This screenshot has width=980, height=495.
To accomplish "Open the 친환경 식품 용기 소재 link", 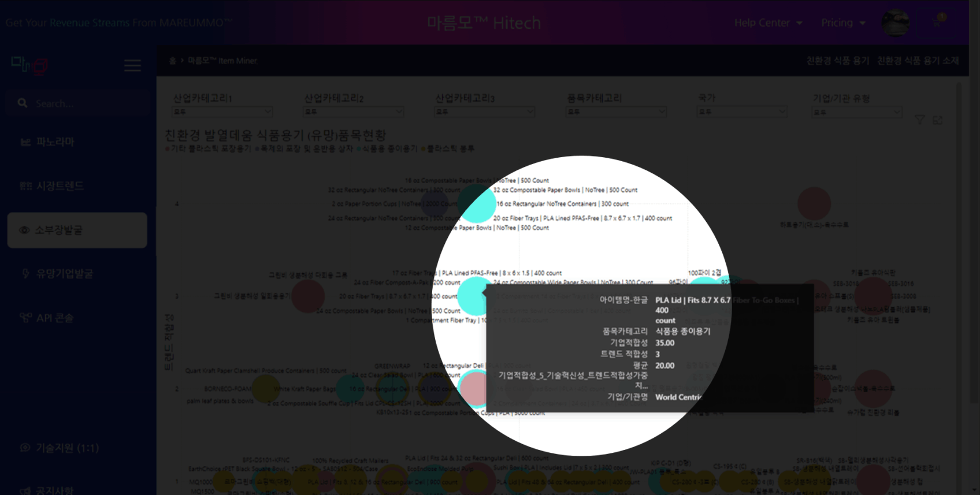I will click(918, 61).
